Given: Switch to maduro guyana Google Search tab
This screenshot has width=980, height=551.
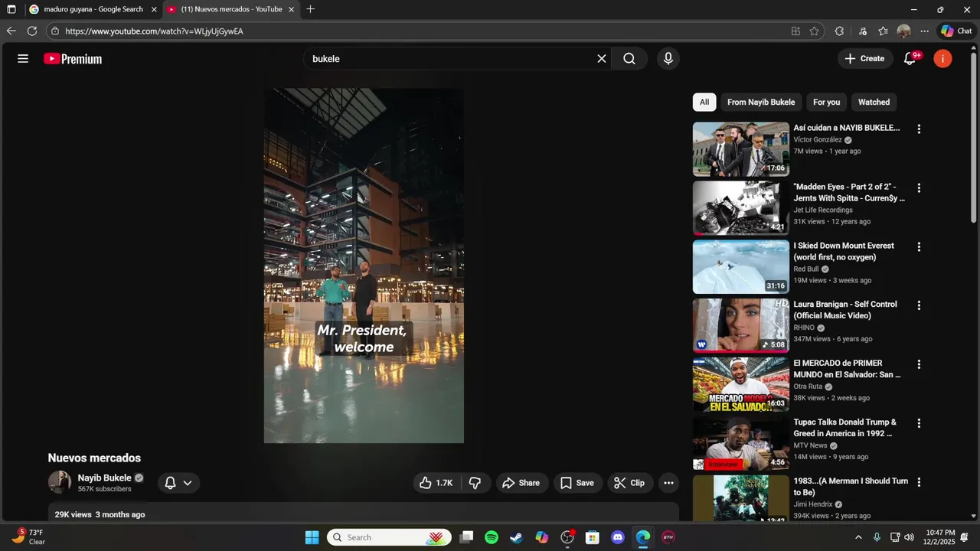Looking at the screenshot, I should [93, 9].
